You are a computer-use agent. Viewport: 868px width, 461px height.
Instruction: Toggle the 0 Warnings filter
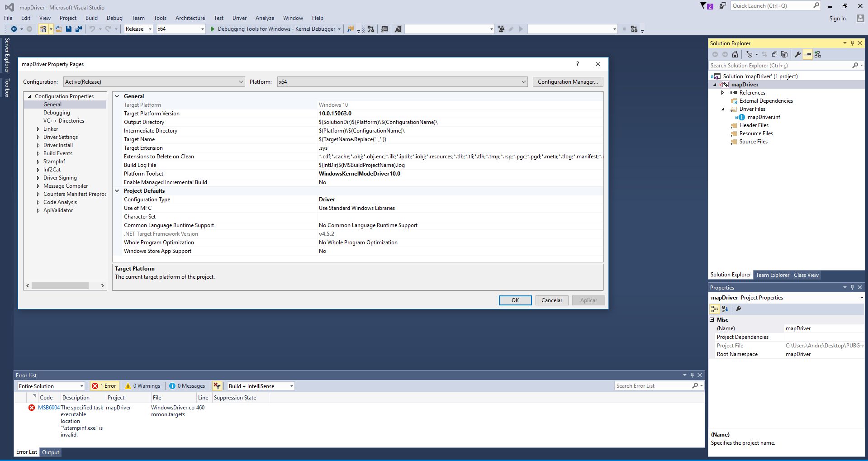[142, 386]
